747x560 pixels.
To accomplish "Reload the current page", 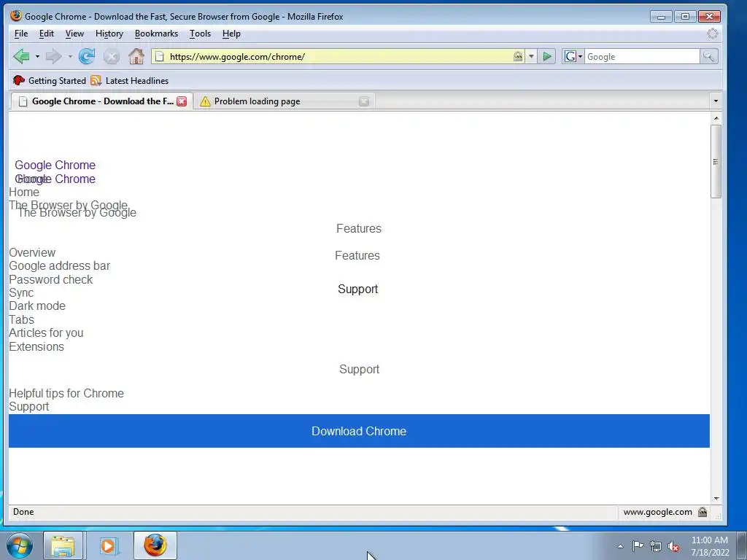I will [87, 56].
